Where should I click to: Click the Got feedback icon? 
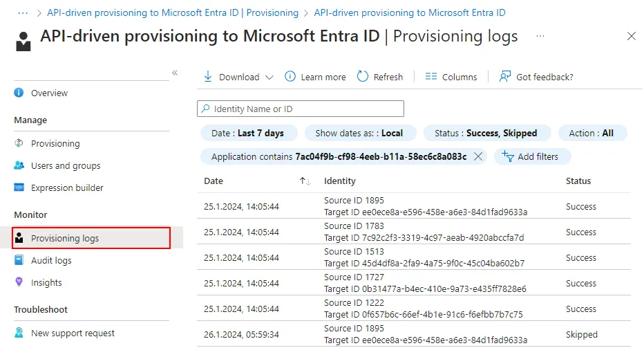click(x=505, y=77)
